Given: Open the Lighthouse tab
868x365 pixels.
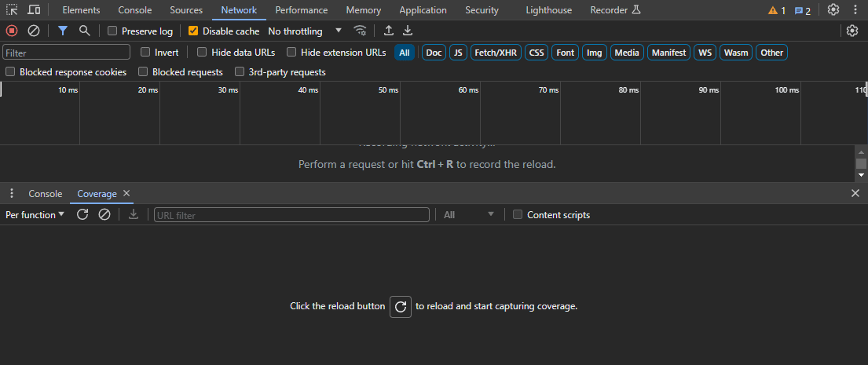Looking at the screenshot, I should [x=548, y=10].
